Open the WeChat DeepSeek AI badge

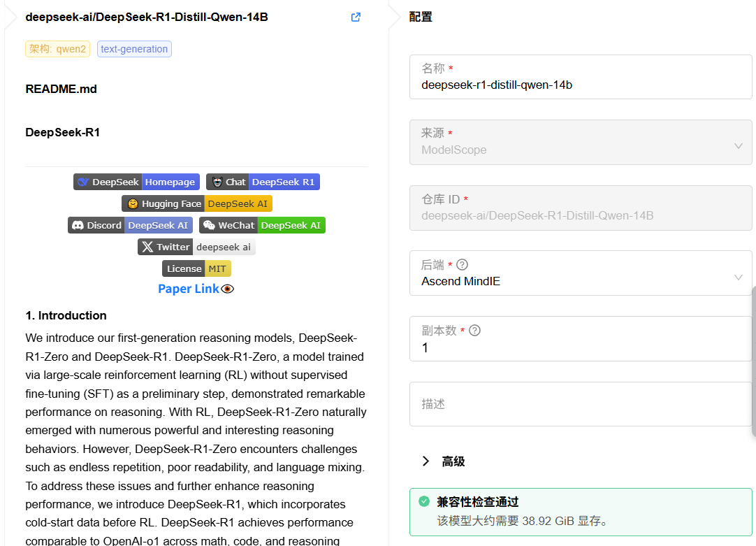(262, 225)
